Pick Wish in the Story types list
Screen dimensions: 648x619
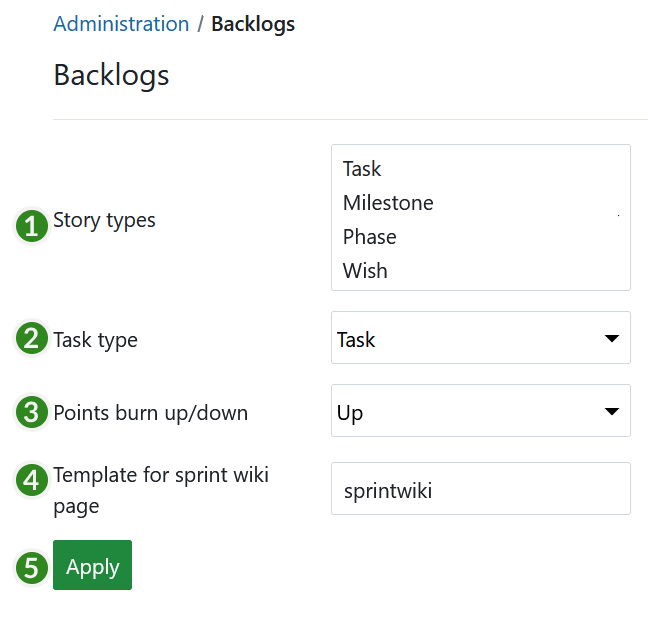click(365, 271)
